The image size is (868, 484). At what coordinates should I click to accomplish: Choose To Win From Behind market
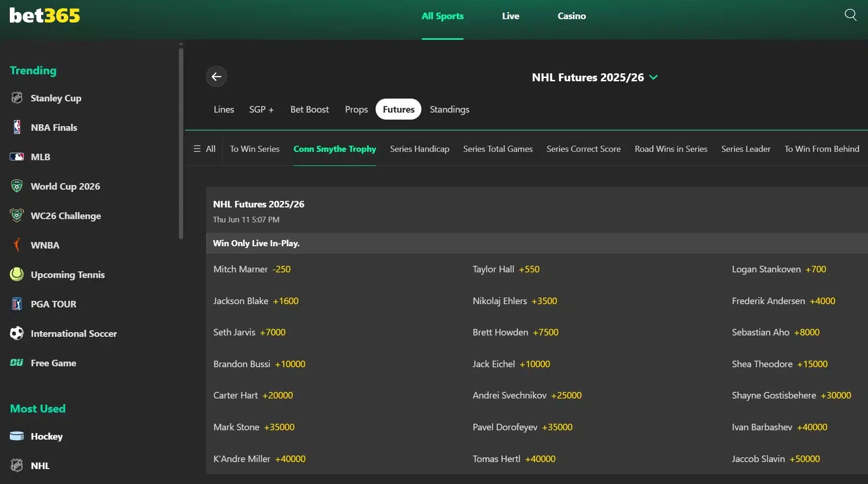tap(822, 149)
